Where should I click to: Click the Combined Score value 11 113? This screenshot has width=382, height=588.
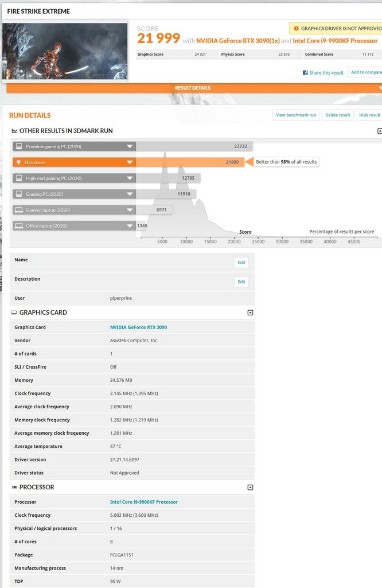[368, 55]
